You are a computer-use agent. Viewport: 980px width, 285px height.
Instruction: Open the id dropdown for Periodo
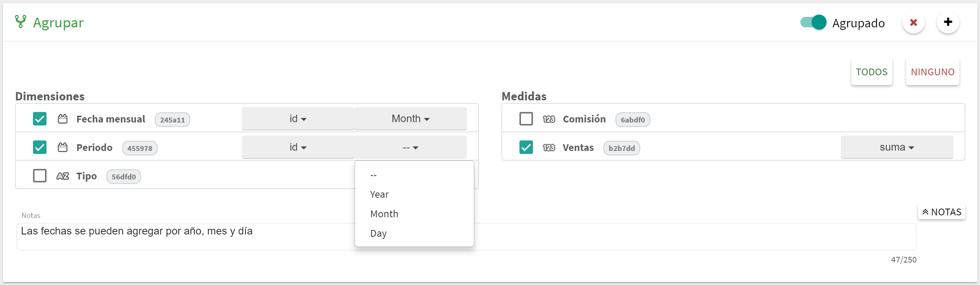point(298,147)
